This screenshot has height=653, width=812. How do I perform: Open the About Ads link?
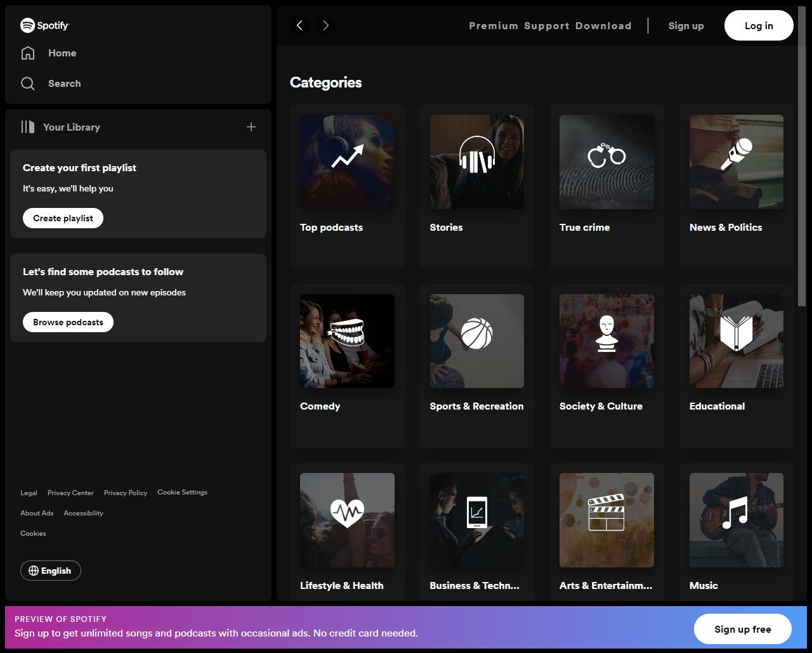tap(37, 513)
